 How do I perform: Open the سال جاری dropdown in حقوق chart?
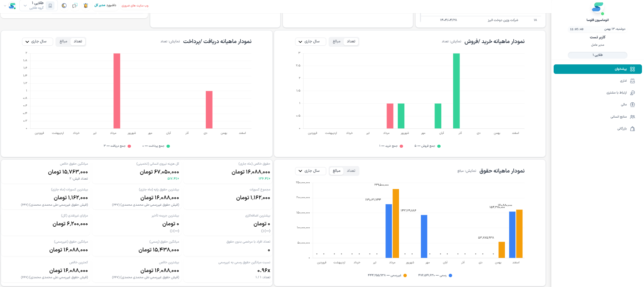[311, 171]
